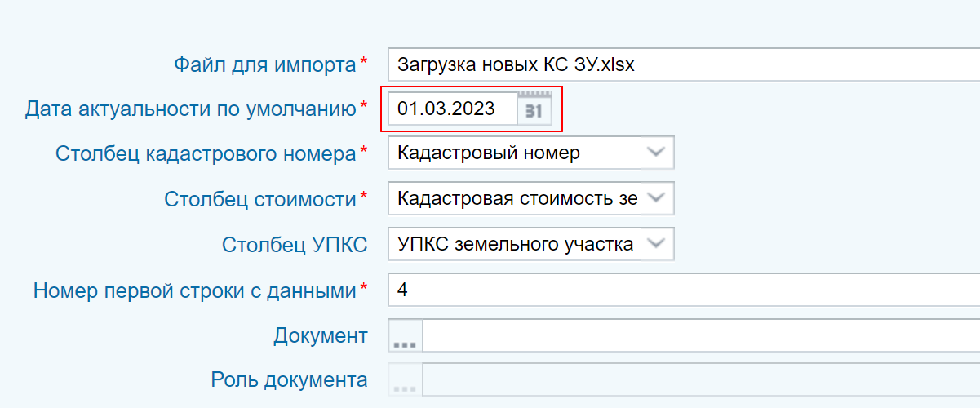Click the Роль документа ellipsis button
The image size is (980, 408).
pos(406,381)
